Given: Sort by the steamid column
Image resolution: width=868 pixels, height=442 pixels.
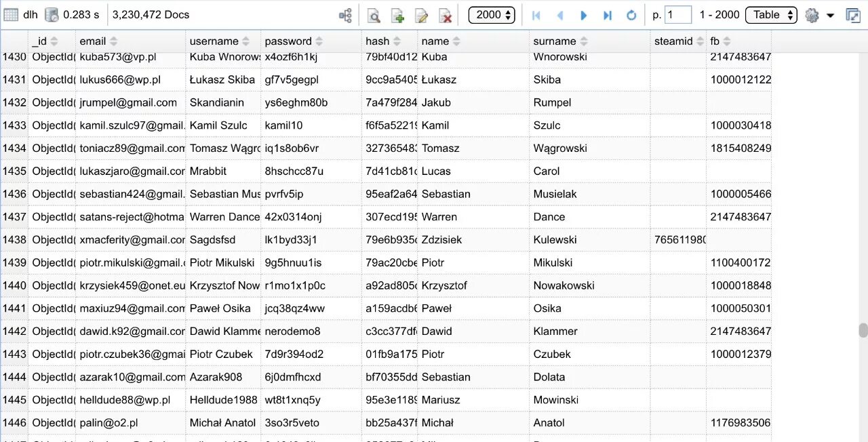Looking at the screenshot, I should (701, 41).
